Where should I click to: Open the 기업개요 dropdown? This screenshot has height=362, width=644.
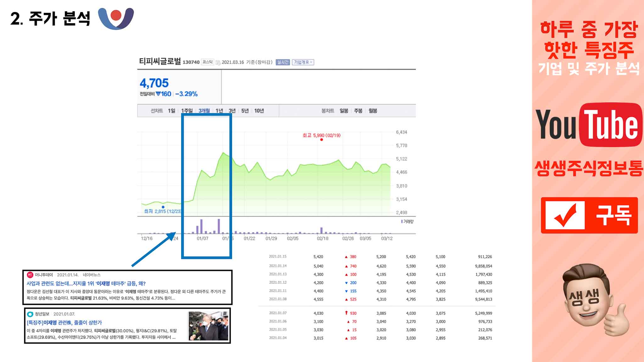click(303, 62)
